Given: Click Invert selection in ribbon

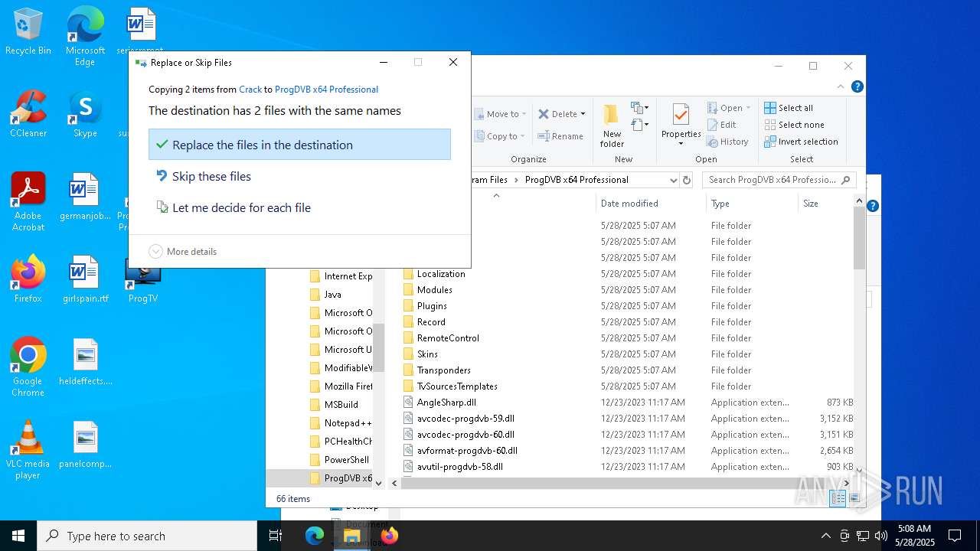Looking at the screenshot, I should coord(801,142).
